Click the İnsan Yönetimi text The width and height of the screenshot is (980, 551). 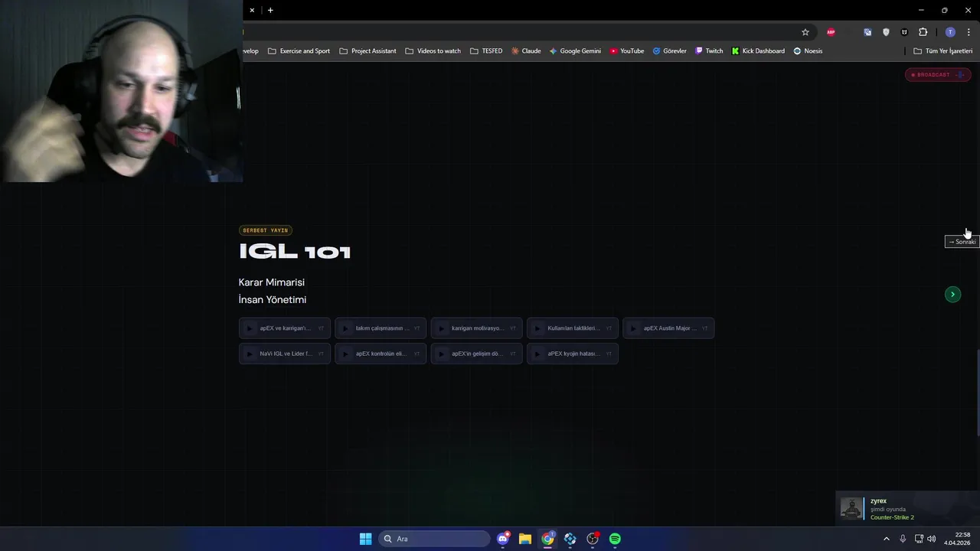click(x=273, y=300)
